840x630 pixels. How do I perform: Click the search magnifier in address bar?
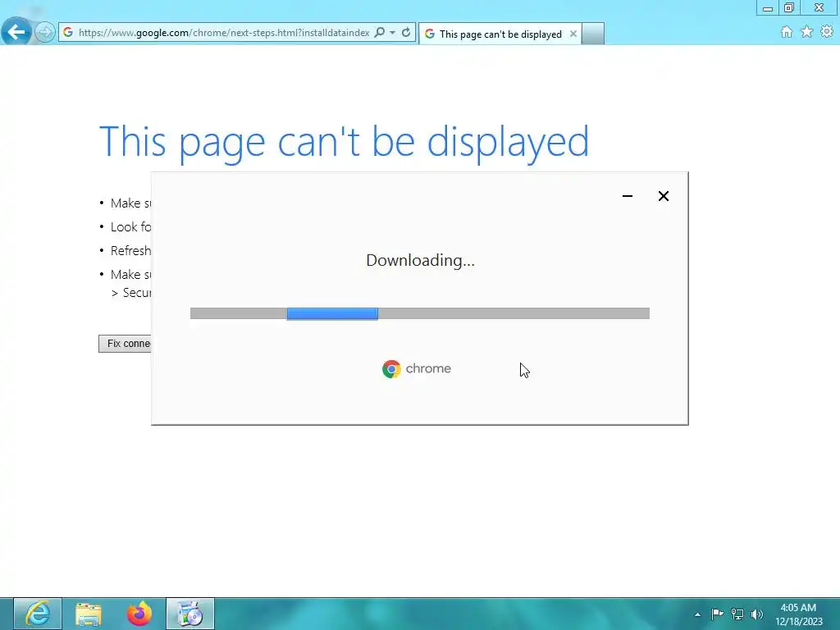point(379,33)
